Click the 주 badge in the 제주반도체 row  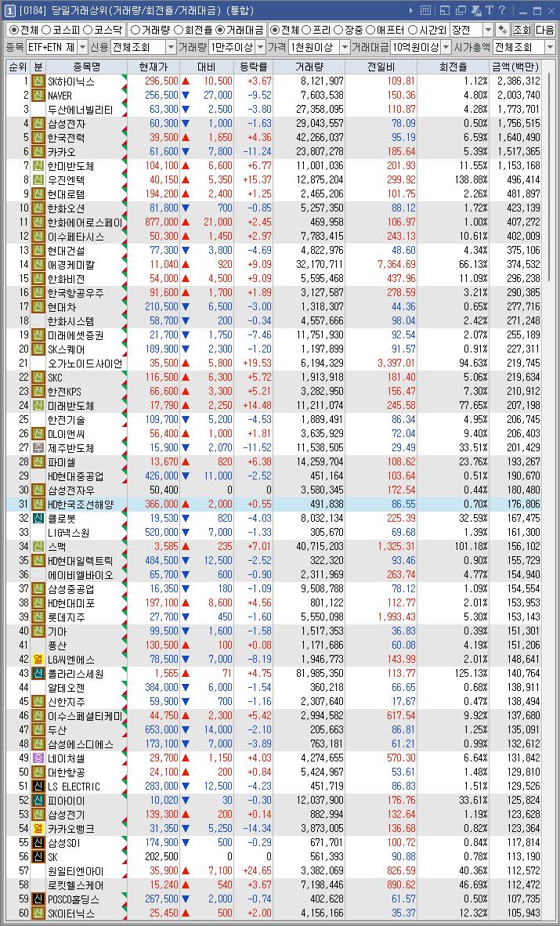tap(38, 447)
